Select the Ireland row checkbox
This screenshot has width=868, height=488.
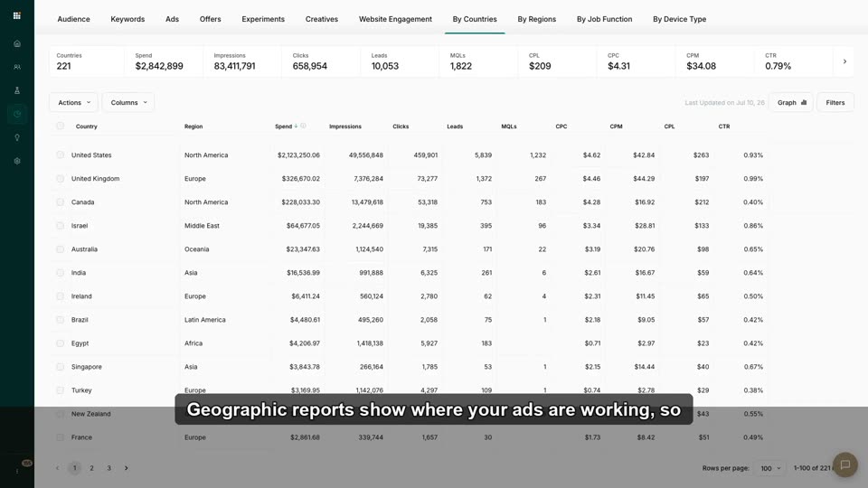(x=61, y=296)
